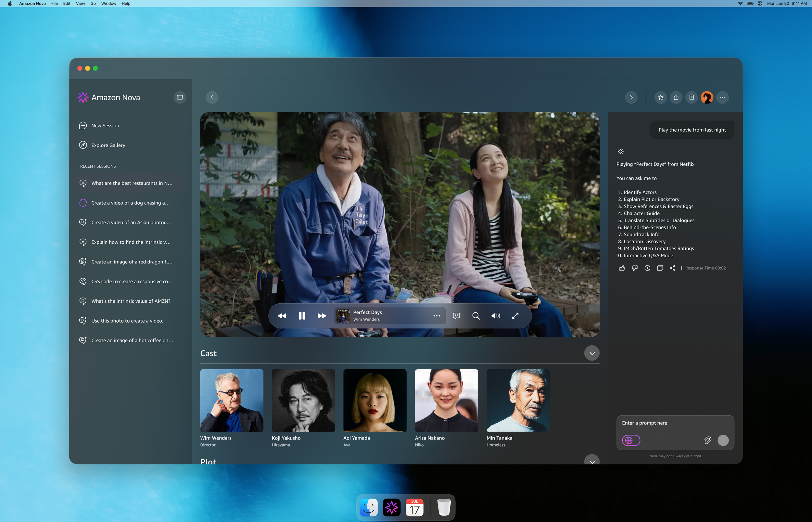This screenshot has width=812, height=522.
Task: Mute the player volume
Action: pos(495,316)
